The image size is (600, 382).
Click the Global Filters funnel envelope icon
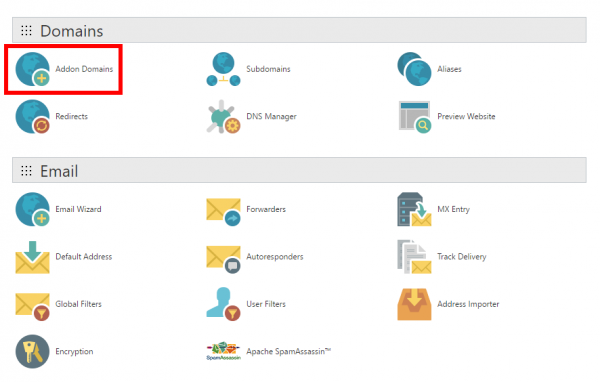pyautogui.click(x=33, y=306)
